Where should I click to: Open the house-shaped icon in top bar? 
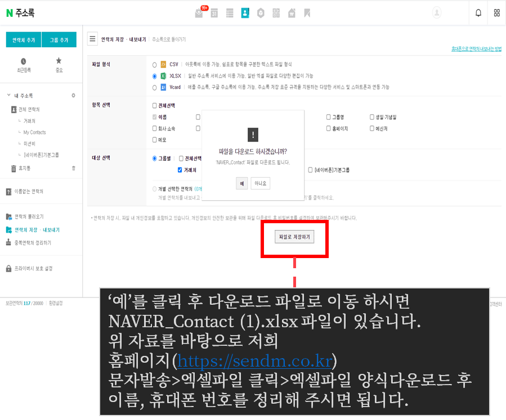(292, 13)
